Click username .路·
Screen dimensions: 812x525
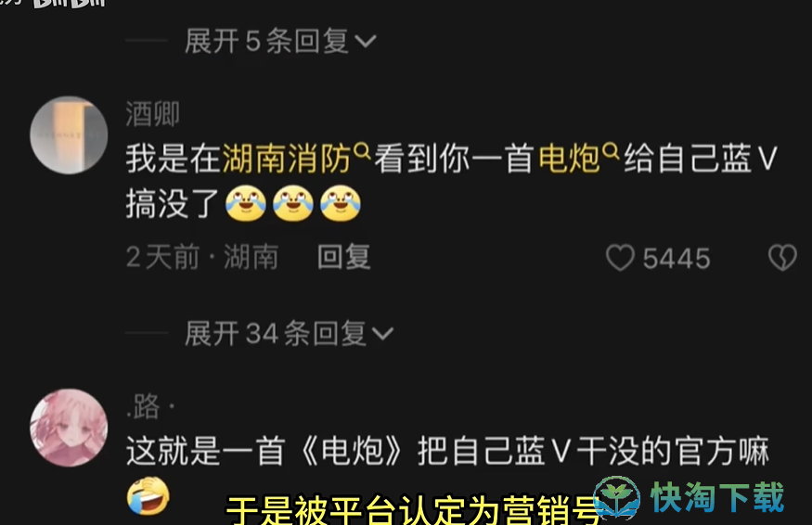[x=150, y=406]
